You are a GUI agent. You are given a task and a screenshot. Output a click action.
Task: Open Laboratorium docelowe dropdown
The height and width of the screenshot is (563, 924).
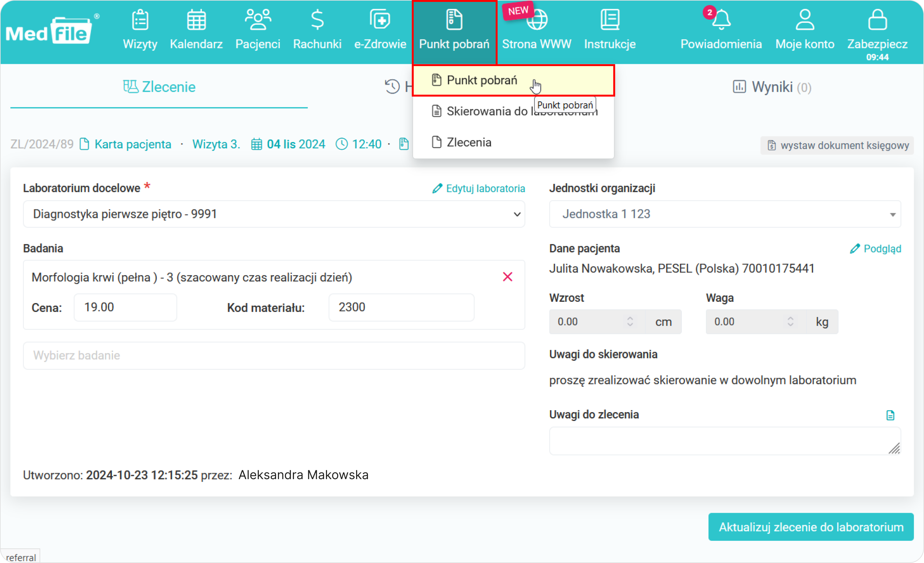tap(274, 214)
